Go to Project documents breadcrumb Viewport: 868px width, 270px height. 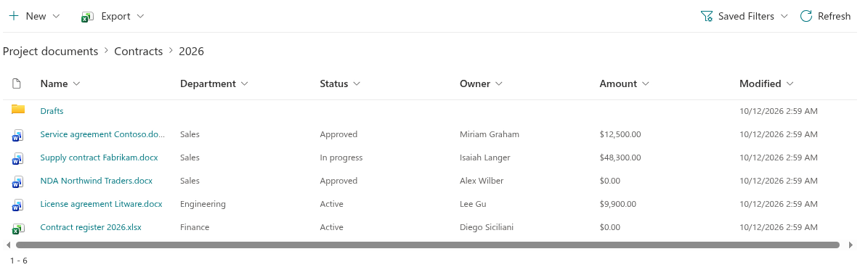coord(50,52)
